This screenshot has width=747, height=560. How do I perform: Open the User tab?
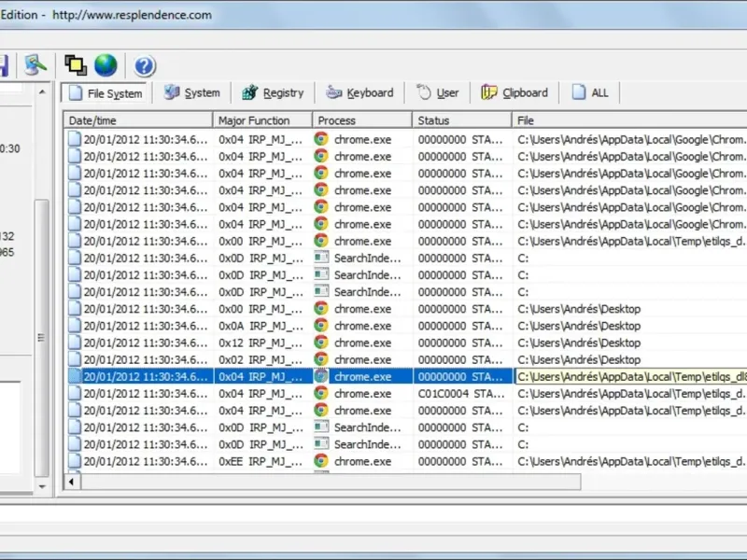pyautogui.click(x=437, y=92)
